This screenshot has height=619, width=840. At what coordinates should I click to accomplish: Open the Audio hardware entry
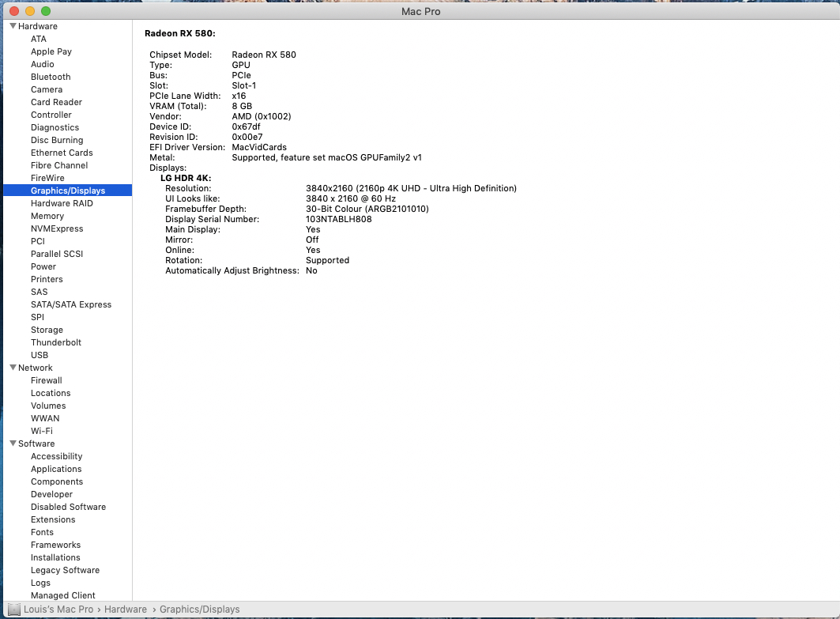pyautogui.click(x=43, y=64)
